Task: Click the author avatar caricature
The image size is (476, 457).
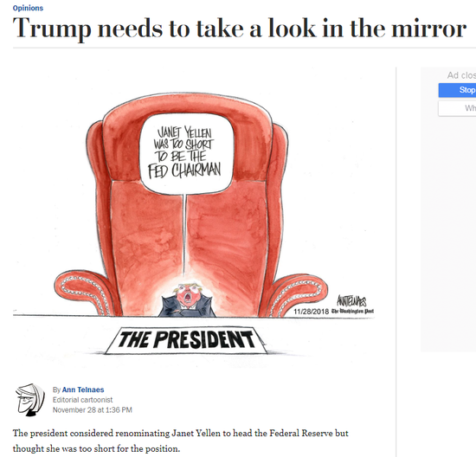Action: coord(30,399)
